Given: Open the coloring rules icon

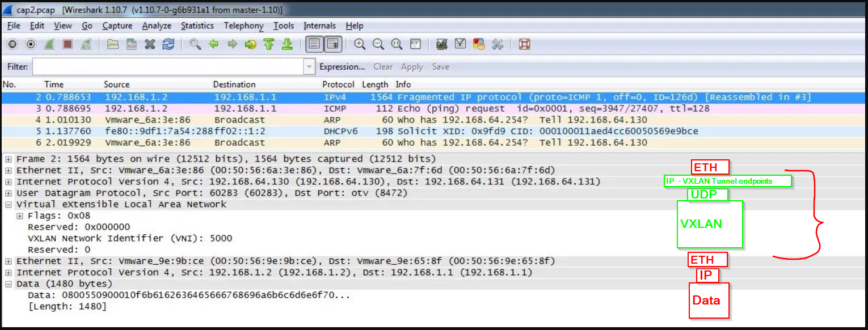Looking at the screenshot, I should pyautogui.click(x=478, y=44).
